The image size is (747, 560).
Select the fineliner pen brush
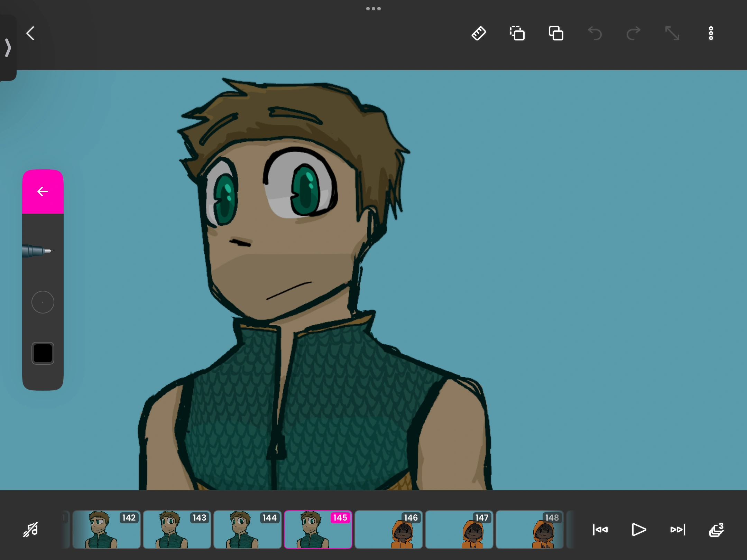(39, 251)
